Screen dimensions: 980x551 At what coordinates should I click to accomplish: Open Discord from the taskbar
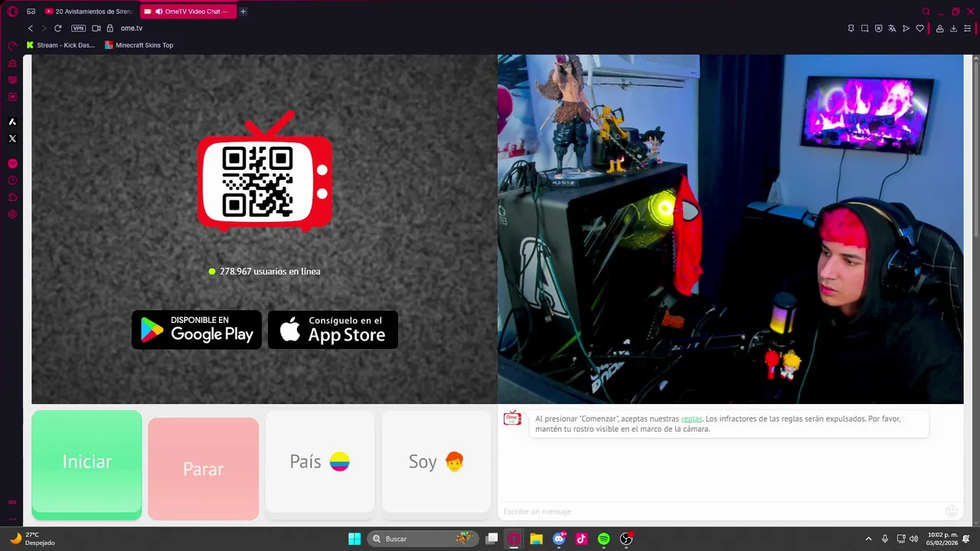tap(559, 539)
